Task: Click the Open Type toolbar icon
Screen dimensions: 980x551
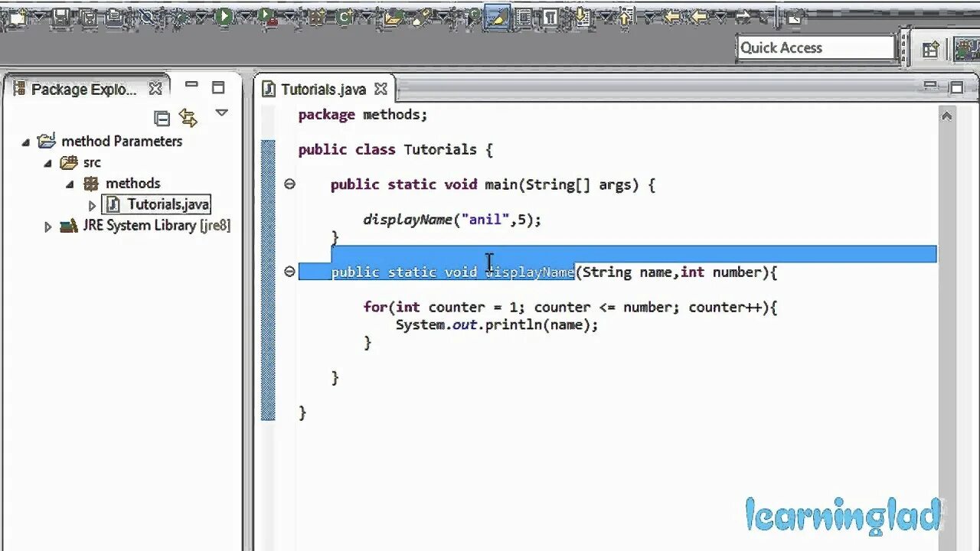Action: pyautogui.click(x=393, y=17)
